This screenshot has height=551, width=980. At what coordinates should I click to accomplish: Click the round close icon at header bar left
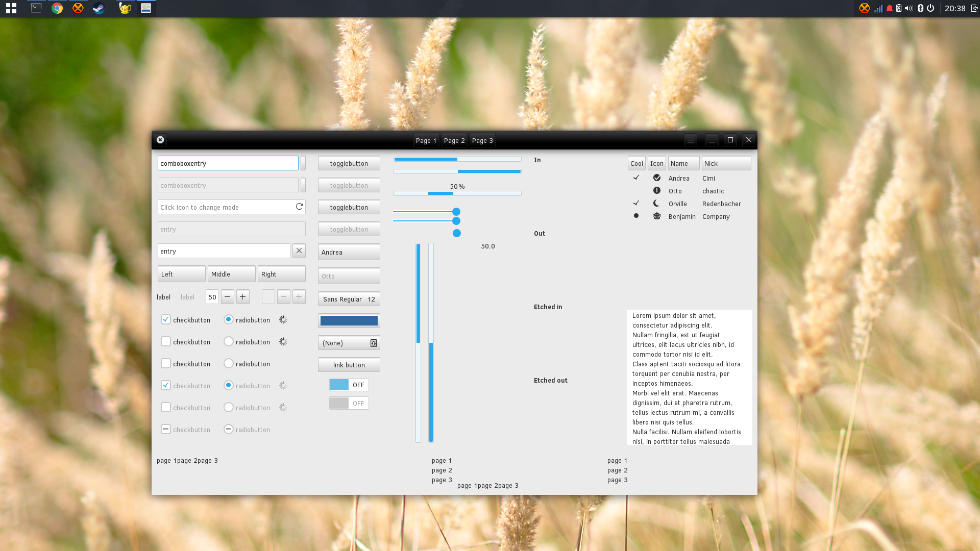[x=160, y=140]
